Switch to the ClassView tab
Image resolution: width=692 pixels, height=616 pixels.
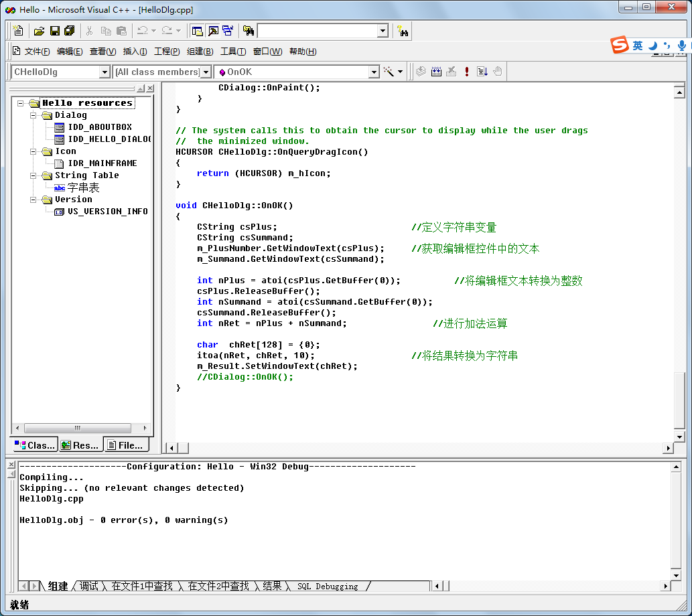[35, 445]
